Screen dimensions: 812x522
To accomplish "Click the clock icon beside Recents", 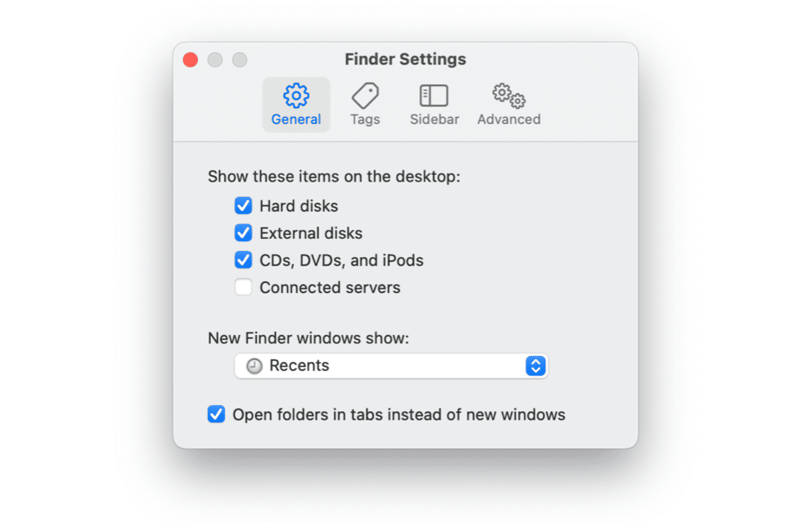I will click(254, 366).
